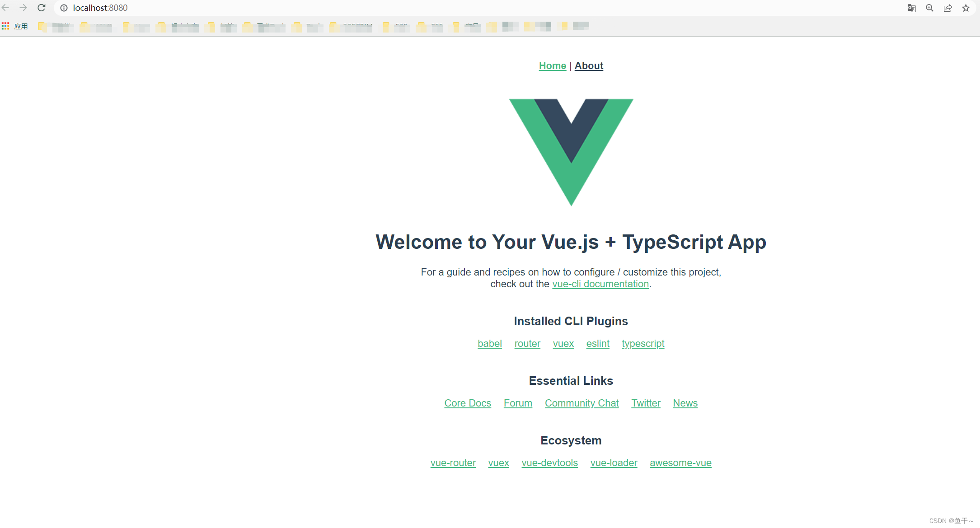This screenshot has height=528, width=980.
Task: Toggle the vue-loader ecosystem link
Action: click(x=614, y=463)
